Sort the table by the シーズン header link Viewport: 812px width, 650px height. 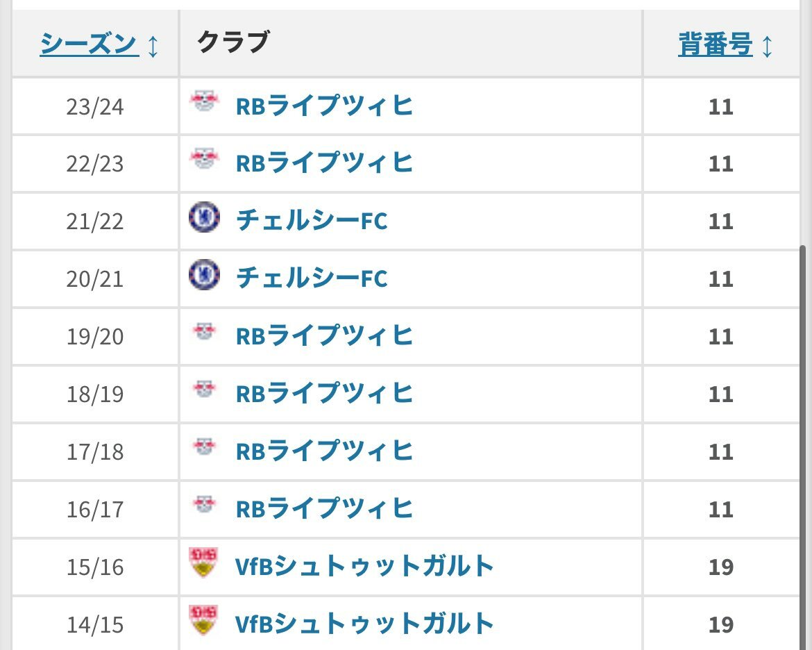click(x=89, y=44)
